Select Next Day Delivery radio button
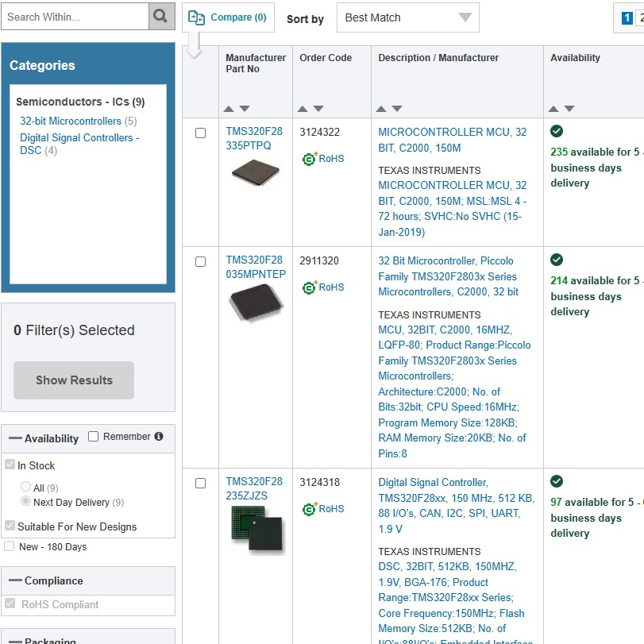This screenshot has height=644, width=644. (26, 500)
